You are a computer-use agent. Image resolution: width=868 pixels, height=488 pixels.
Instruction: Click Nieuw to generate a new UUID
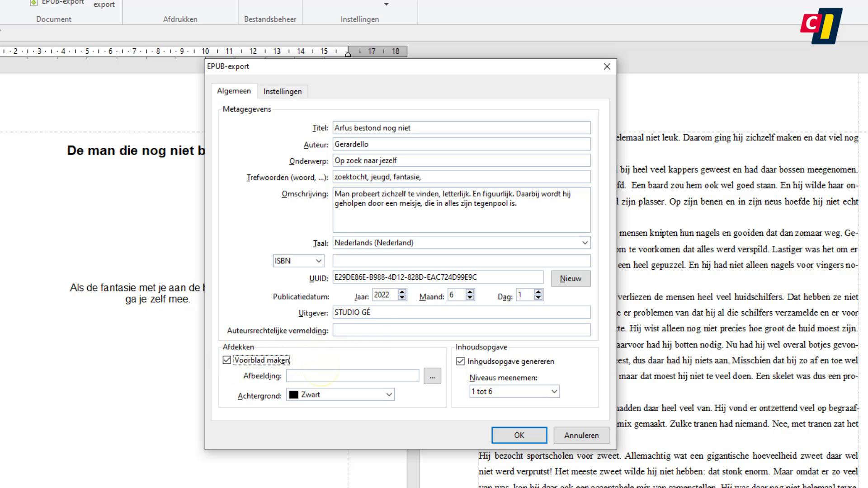tap(571, 278)
